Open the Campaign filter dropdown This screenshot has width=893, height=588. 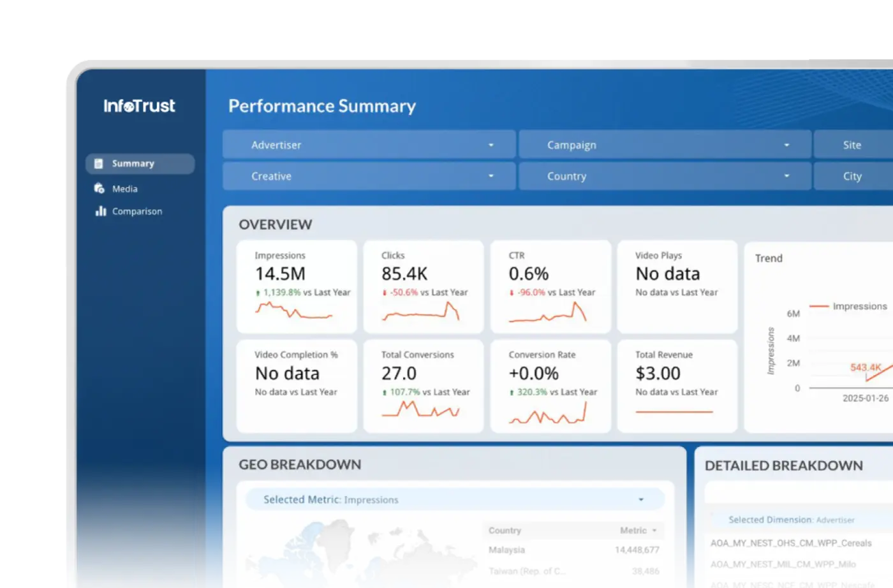point(665,145)
